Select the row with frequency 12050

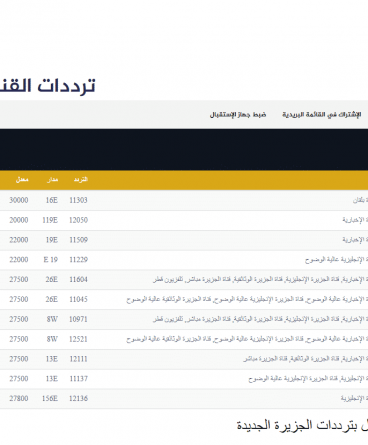click(184, 220)
